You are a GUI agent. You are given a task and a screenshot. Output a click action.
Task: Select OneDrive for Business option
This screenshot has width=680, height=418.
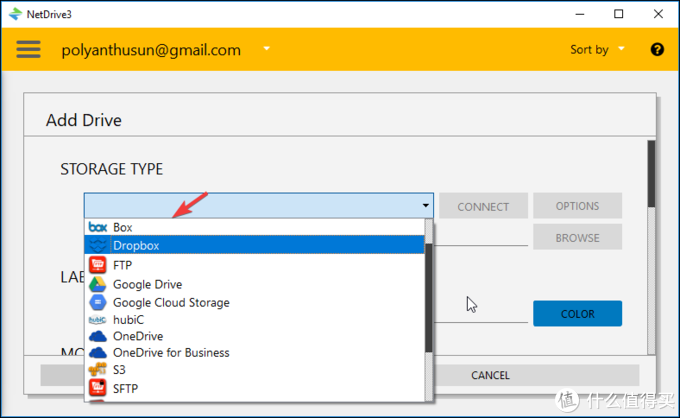254,353
